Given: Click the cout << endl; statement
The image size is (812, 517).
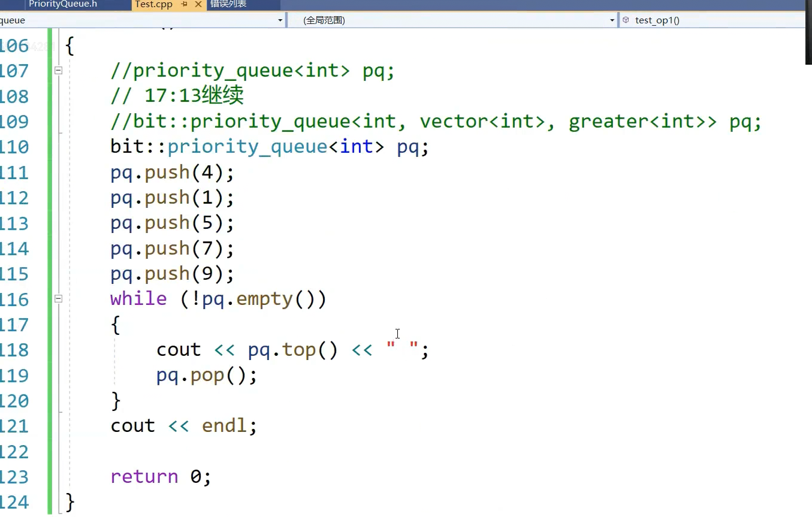Looking at the screenshot, I should pos(183,426).
